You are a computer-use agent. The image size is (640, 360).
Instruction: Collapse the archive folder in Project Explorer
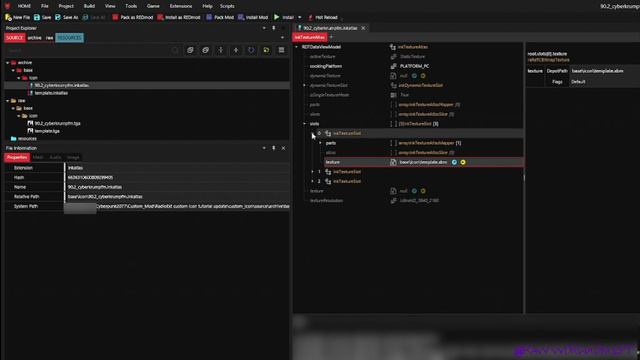7,63
